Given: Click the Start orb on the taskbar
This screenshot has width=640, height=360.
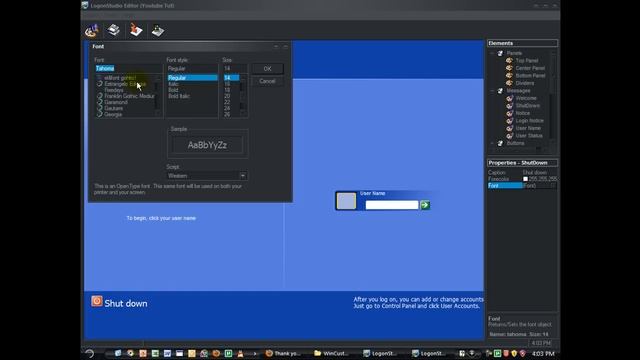Looking at the screenshot, I should [89, 353].
